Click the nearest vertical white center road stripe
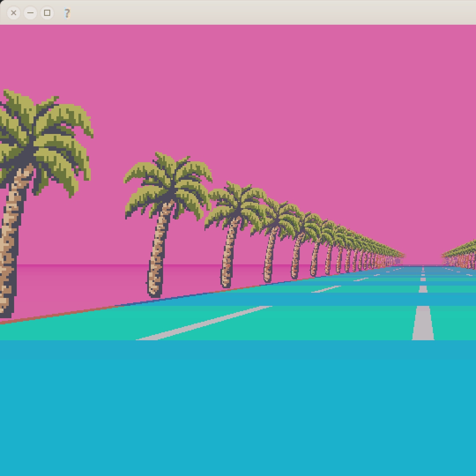 [x=423, y=323]
